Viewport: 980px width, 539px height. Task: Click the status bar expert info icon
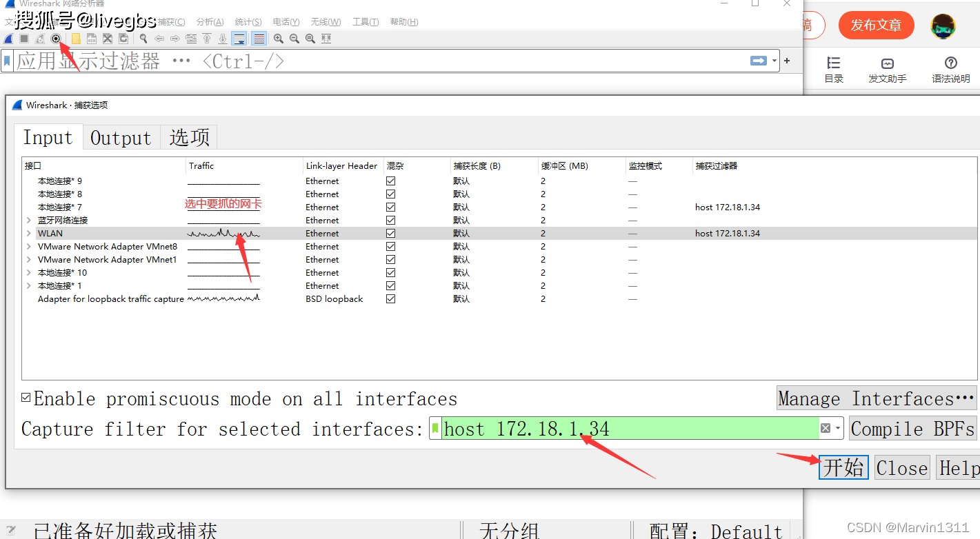pyautogui.click(x=11, y=529)
